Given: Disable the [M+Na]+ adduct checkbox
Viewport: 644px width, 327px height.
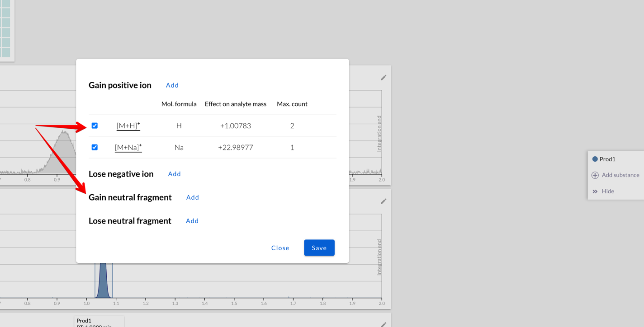Looking at the screenshot, I should tap(95, 147).
